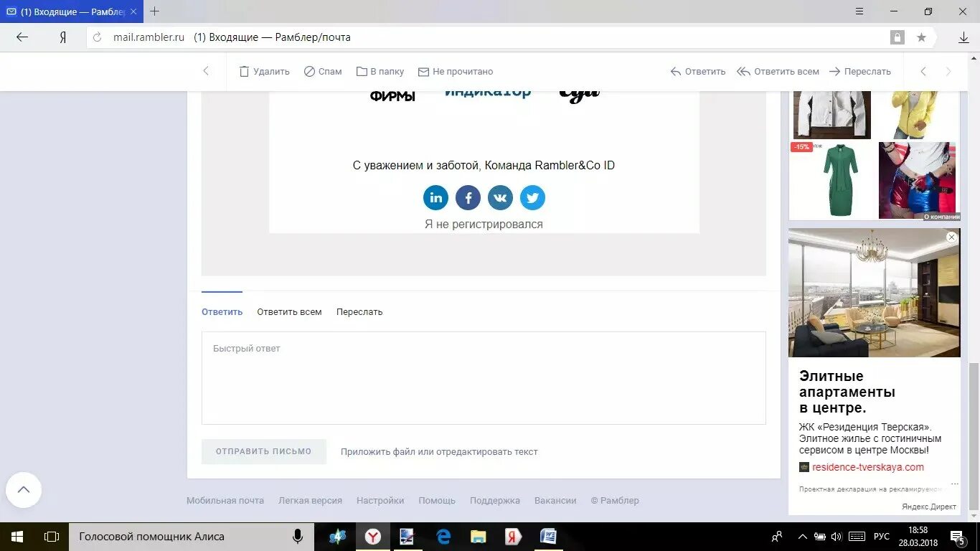Click the Facebook social icon
The height and width of the screenshot is (551, 980).
[x=468, y=197]
